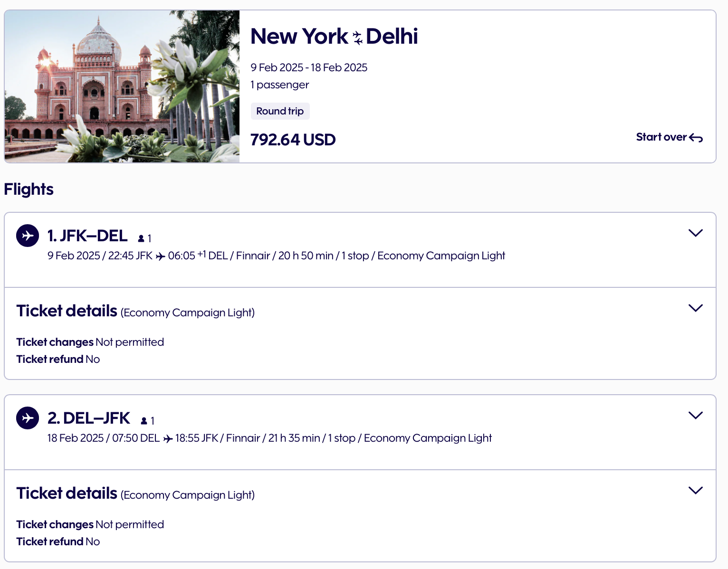Click the small plane arrow after 07:50 DEL
728x569 pixels.
[x=168, y=439]
